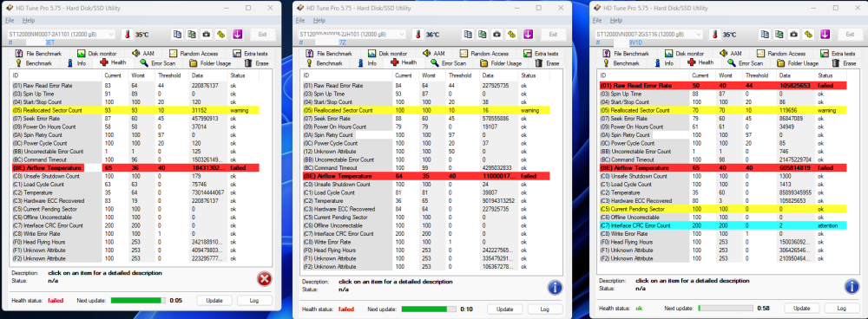Switch to Benchmark tab in 2A1101 window
The height and width of the screenshot is (319, 868).
[x=35, y=63]
